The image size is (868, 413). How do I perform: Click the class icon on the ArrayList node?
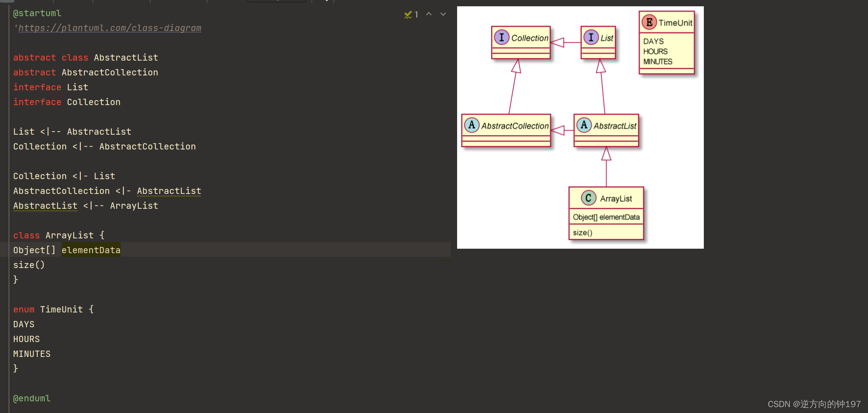click(x=589, y=198)
